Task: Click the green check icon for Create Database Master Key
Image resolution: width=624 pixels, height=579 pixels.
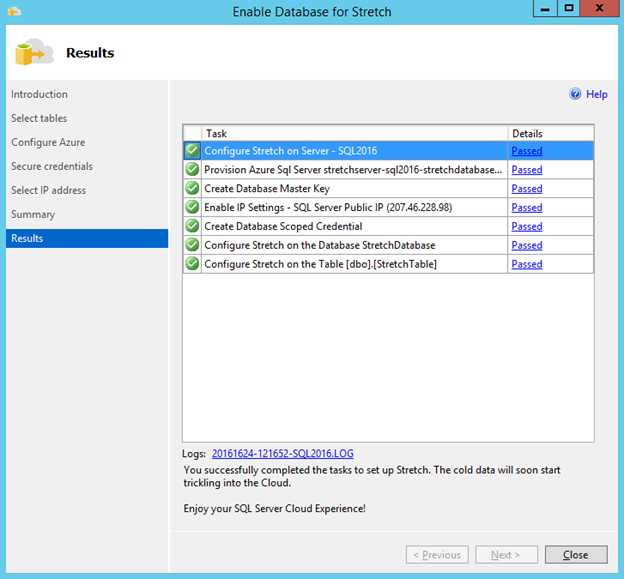Action: click(192, 188)
